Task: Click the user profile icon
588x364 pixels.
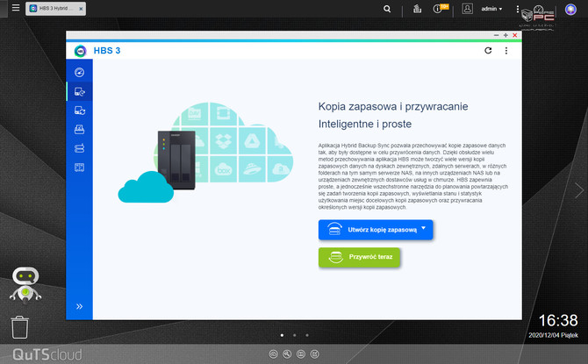Action: click(x=467, y=9)
